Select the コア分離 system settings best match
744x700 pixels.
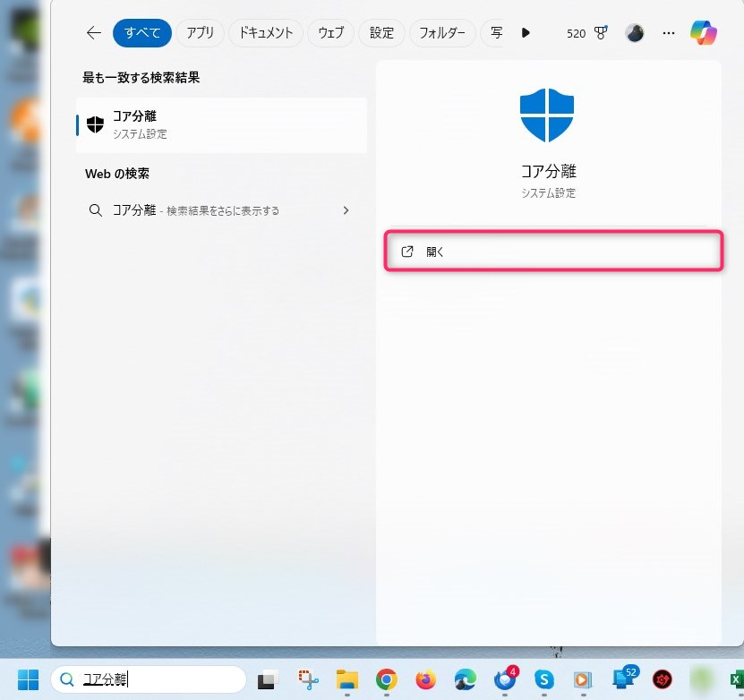pyautogui.click(x=221, y=124)
